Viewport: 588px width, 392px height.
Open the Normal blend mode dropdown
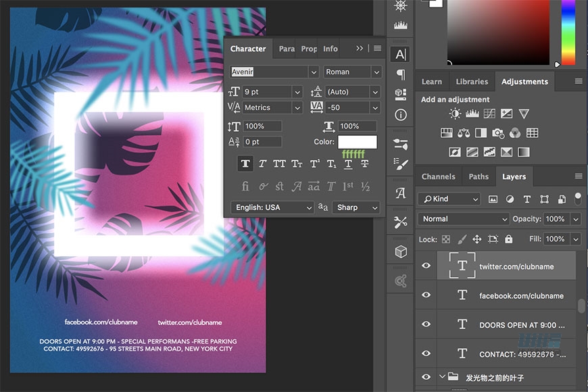(464, 219)
